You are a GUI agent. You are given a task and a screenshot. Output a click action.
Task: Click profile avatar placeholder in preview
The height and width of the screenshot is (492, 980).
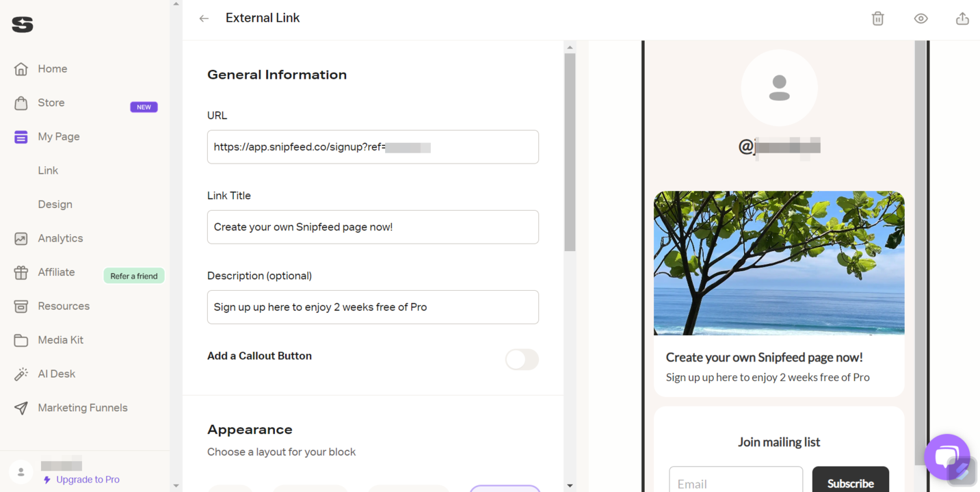coord(780,88)
